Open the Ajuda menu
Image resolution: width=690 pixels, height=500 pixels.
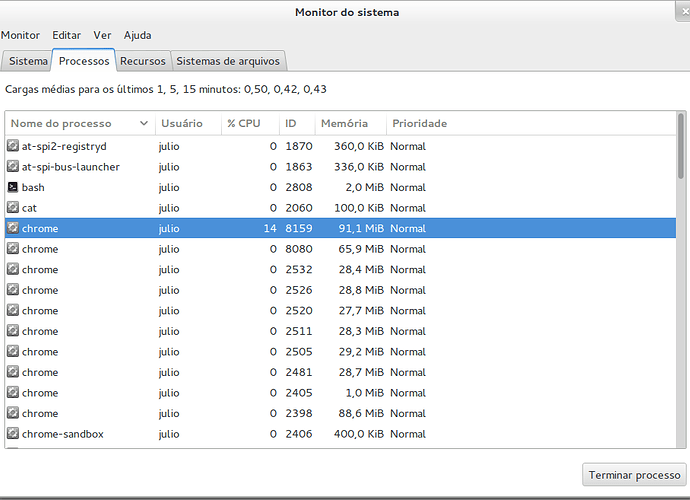pos(137,35)
